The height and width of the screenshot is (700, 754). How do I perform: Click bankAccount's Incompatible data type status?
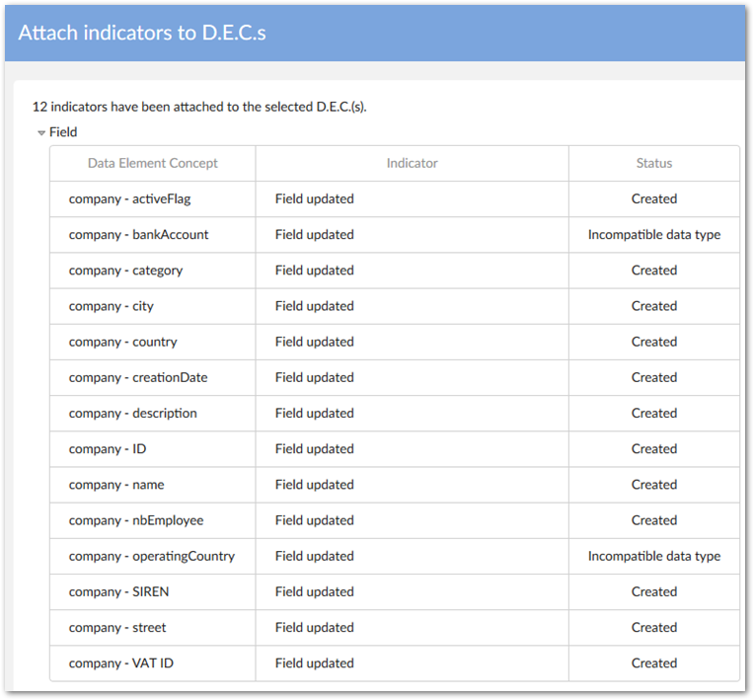click(653, 235)
